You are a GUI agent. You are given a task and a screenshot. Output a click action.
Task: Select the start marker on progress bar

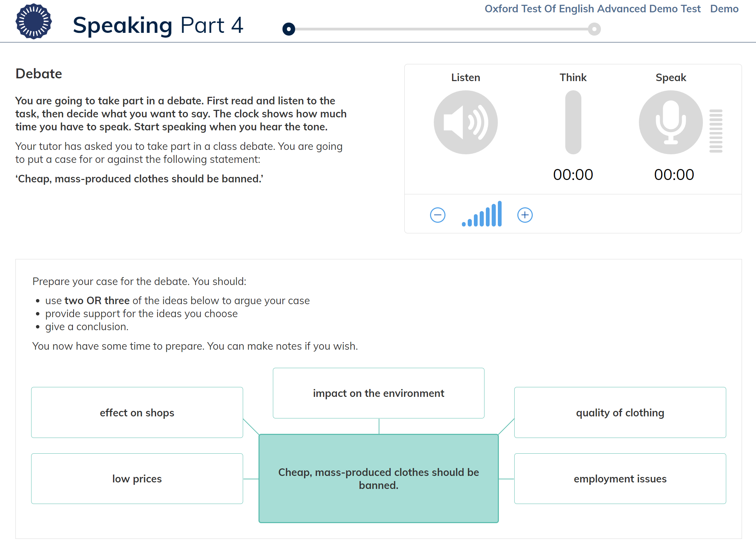[x=289, y=29]
